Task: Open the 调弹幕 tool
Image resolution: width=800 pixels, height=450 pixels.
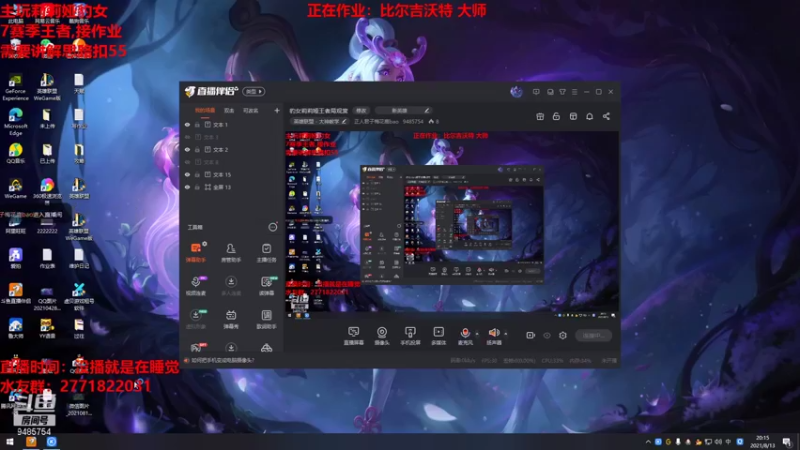Action: (266, 286)
